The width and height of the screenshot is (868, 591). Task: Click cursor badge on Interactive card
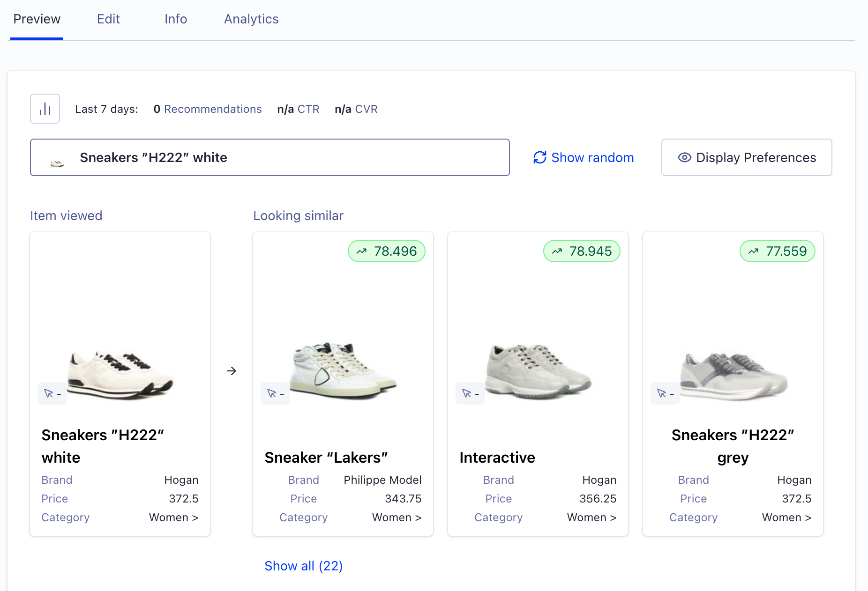tap(471, 393)
